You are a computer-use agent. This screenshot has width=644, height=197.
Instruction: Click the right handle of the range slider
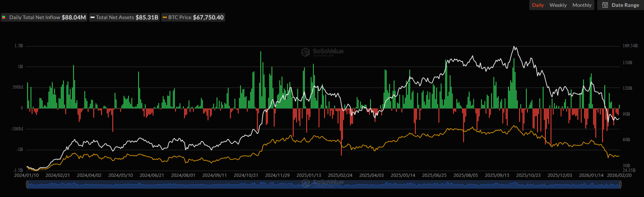pyautogui.click(x=620, y=184)
